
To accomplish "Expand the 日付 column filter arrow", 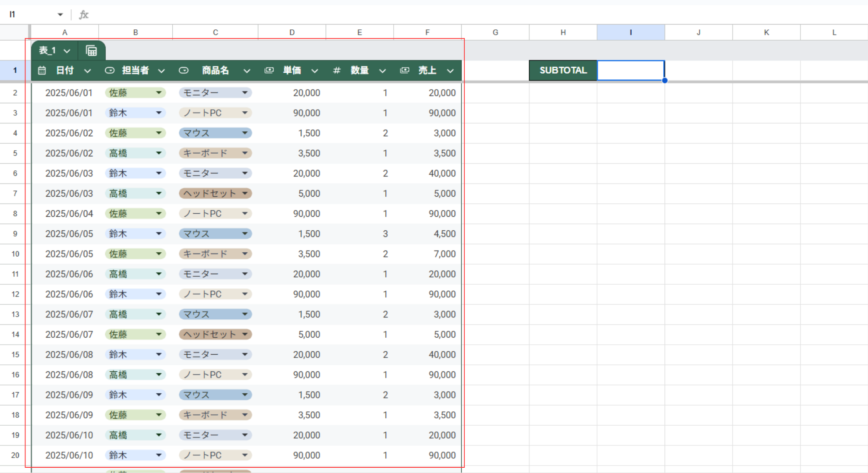I will click(x=88, y=71).
